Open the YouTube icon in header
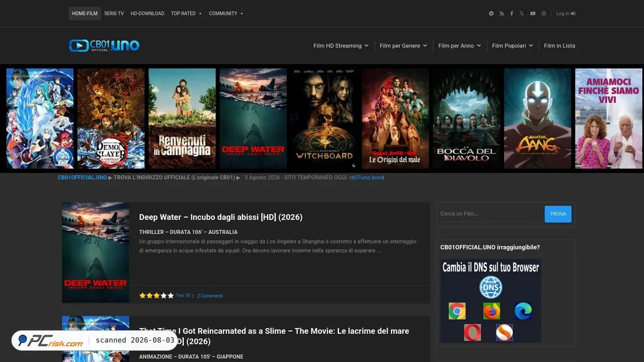 533,13
